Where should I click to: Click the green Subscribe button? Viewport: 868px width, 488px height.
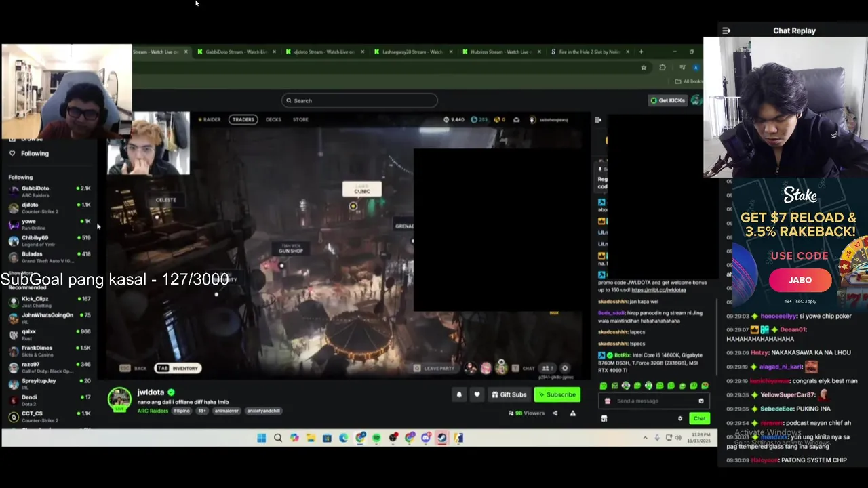(x=557, y=394)
